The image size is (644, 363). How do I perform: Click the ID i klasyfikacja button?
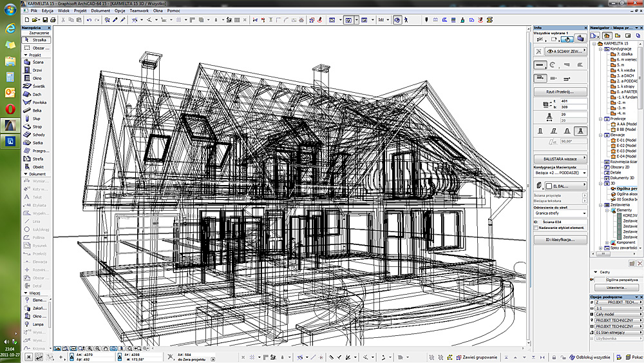[560, 240]
